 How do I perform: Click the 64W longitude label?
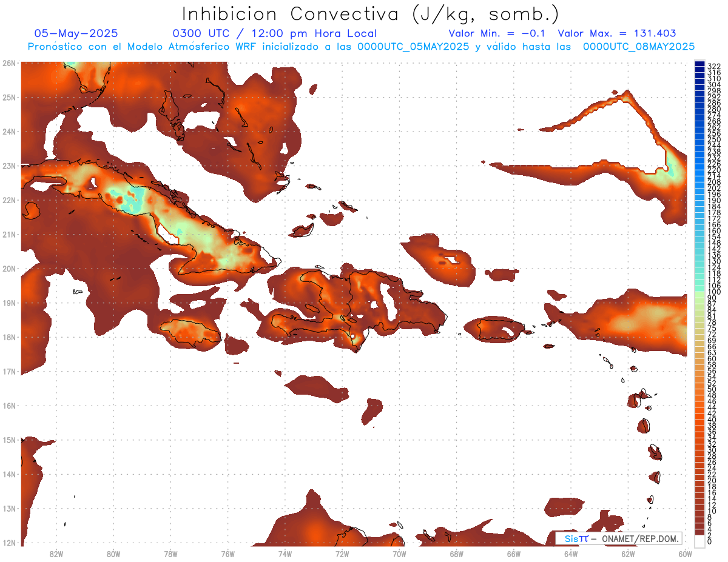[x=571, y=554]
